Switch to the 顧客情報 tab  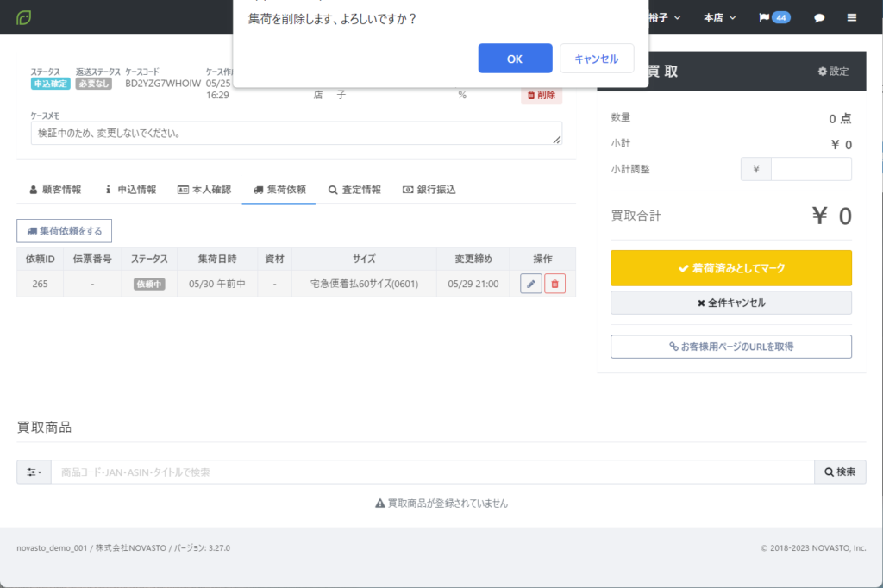coord(55,190)
